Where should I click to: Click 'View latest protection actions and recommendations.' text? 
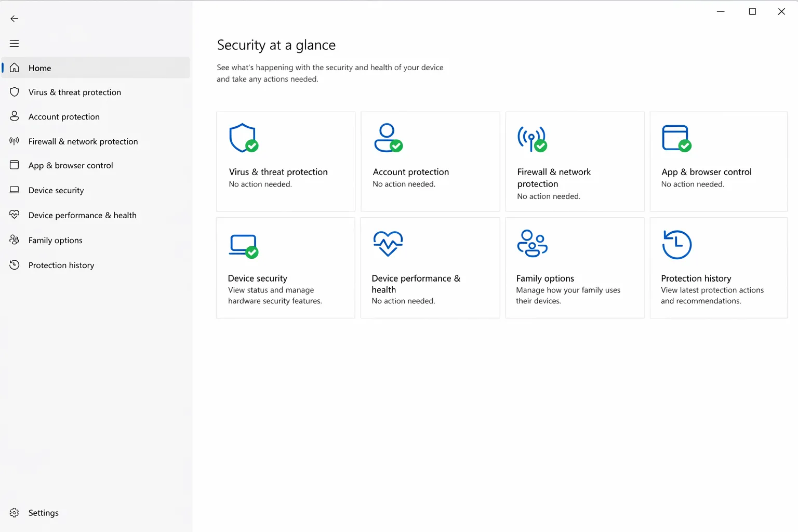(712, 296)
